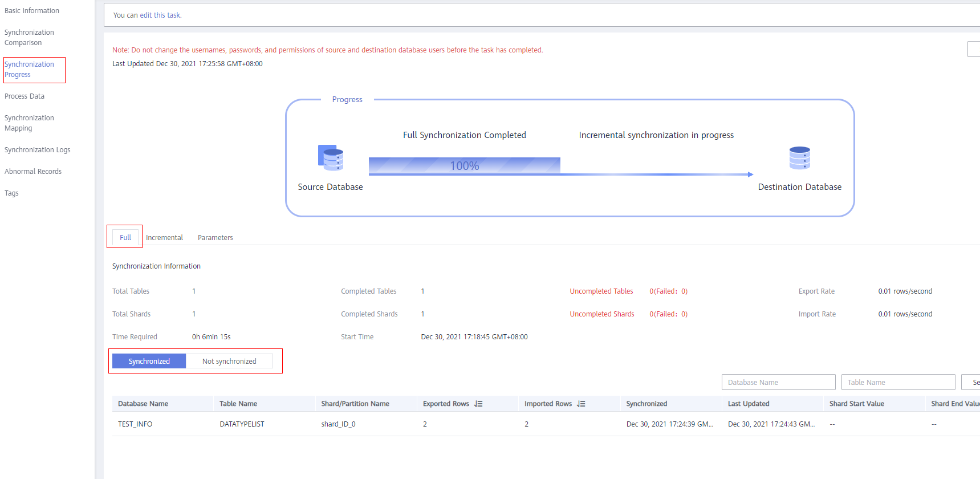Go to Synchronization Comparison page
This screenshot has width=980, height=479.
point(29,38)
